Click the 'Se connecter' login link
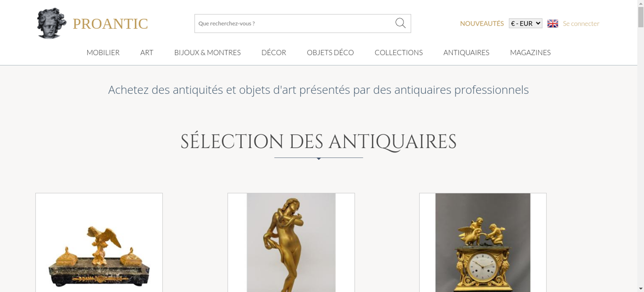 click(x=581, y=23)
